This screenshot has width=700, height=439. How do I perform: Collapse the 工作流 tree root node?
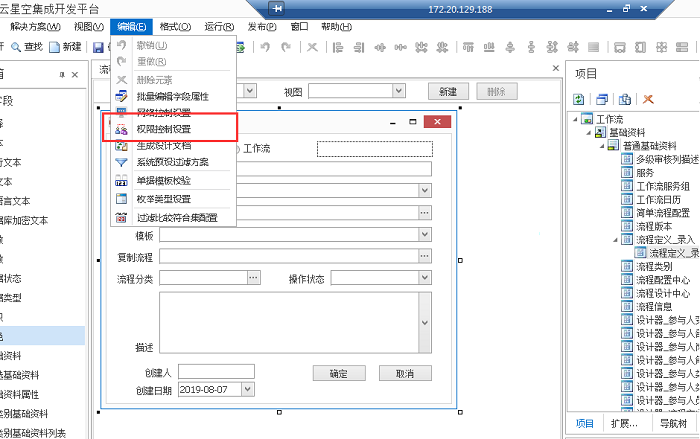click(575, 119)
